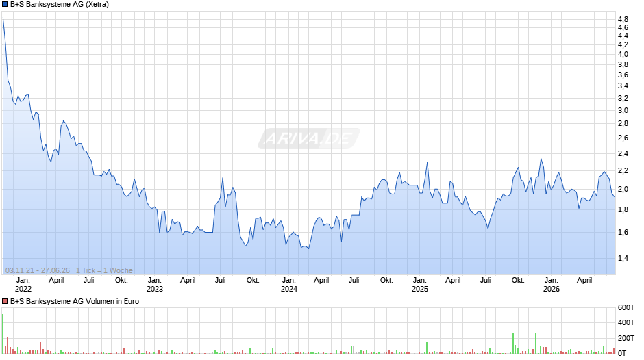Screen dimensions: 644x360
Task: Click the price peak at the November 2021 chart start
Action: point(3,18)
